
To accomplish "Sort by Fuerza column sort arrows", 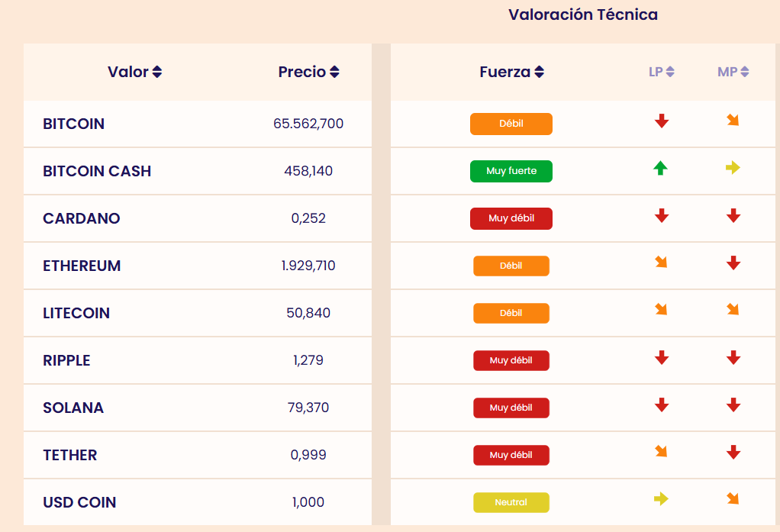I will (x=539, y=73).
